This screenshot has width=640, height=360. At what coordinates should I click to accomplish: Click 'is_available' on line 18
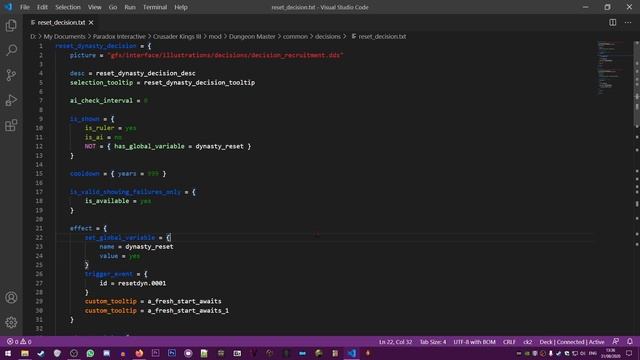point(107,201)
